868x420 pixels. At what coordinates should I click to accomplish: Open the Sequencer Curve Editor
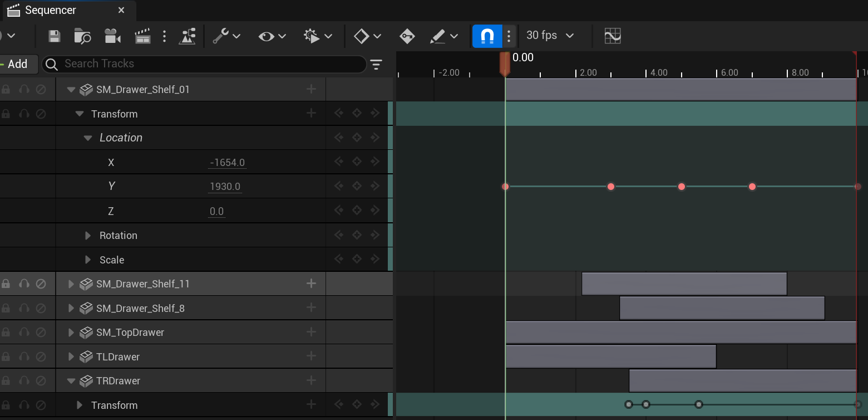(x=612, y=36)
